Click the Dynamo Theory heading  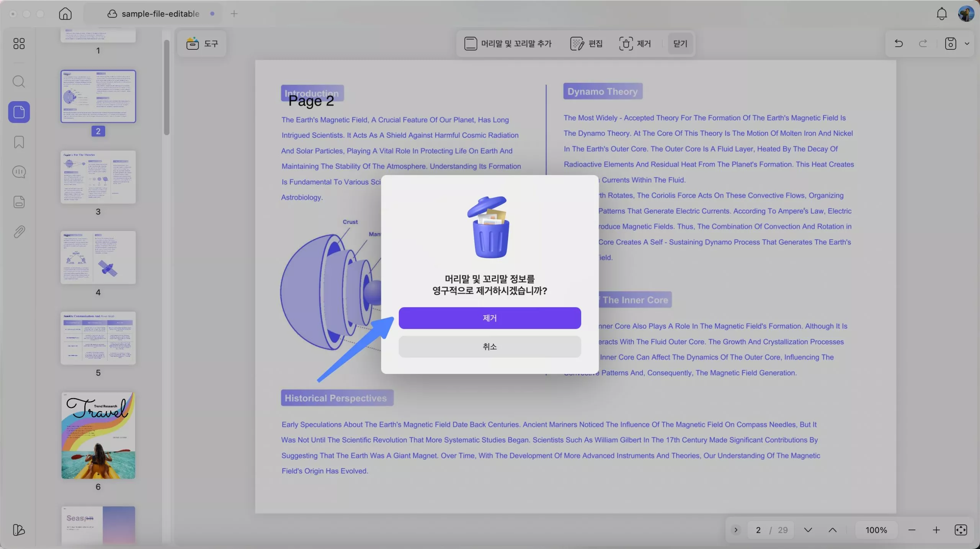click(603, 92)
